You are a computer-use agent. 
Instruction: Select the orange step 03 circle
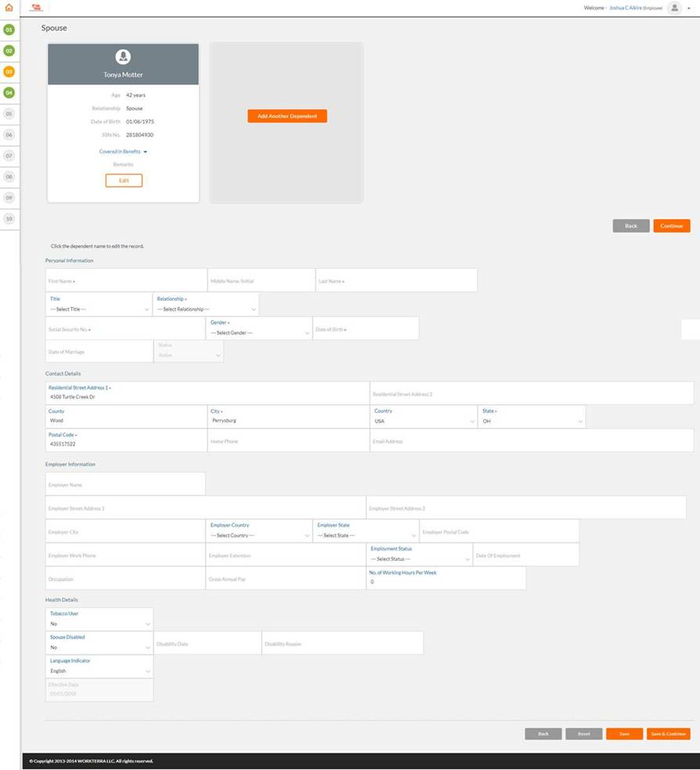(9, 72)
